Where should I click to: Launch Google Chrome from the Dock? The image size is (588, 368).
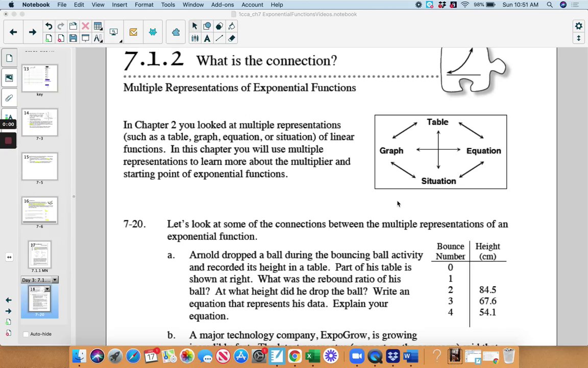(x=295, y=356)
